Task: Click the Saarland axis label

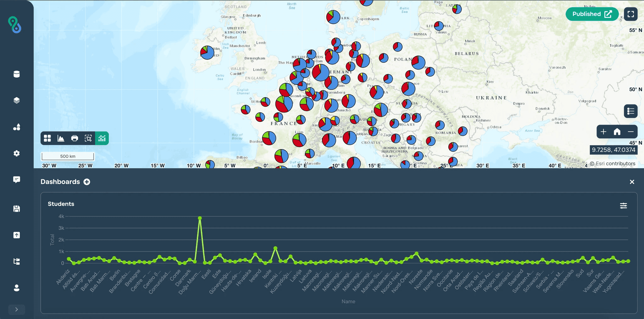Action: [x=515, y=278]
